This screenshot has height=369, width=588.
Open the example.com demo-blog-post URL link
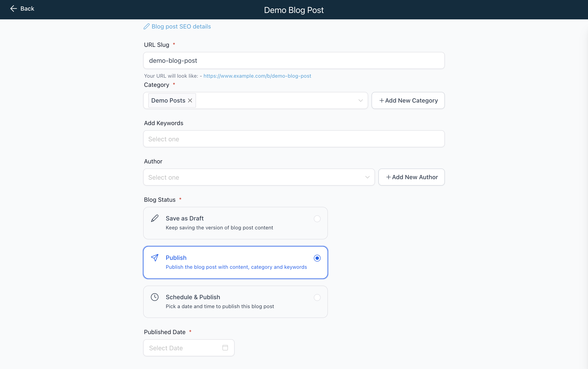coord(257,76)
